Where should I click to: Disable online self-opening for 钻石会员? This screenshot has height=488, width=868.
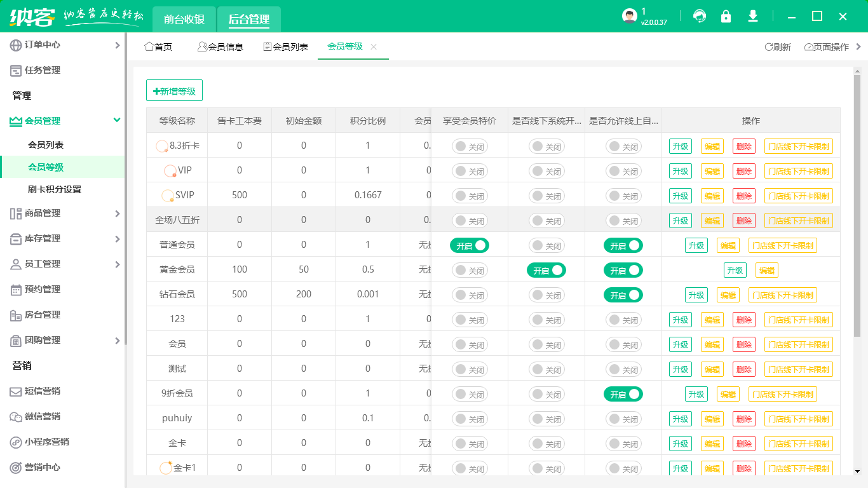click(623, 295)
